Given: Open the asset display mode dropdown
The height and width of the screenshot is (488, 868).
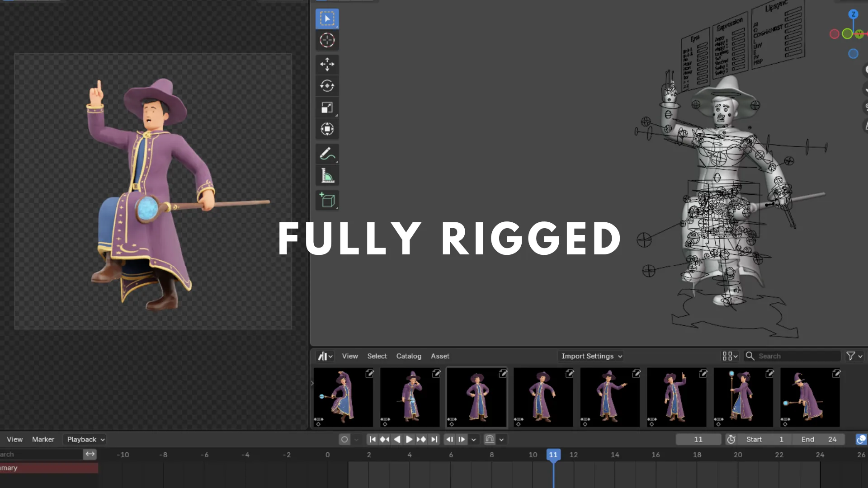Looking at the screenshot, I should pyautogui.click(x=730, y=356).
